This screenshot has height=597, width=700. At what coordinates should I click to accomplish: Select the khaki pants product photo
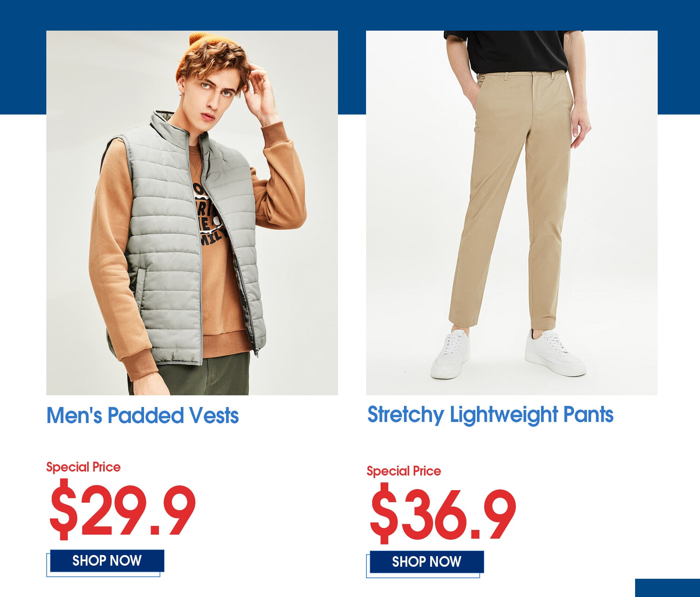[512, 213]
